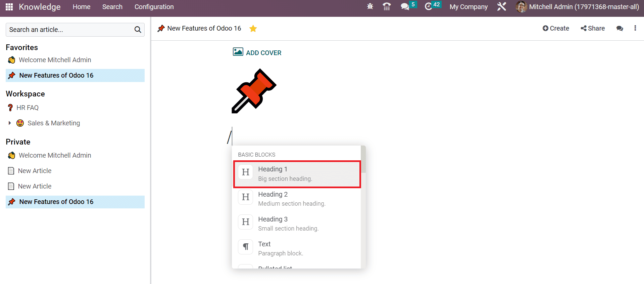
Task: Change the large pushpin article emoji
Action: tap(254, 91)
